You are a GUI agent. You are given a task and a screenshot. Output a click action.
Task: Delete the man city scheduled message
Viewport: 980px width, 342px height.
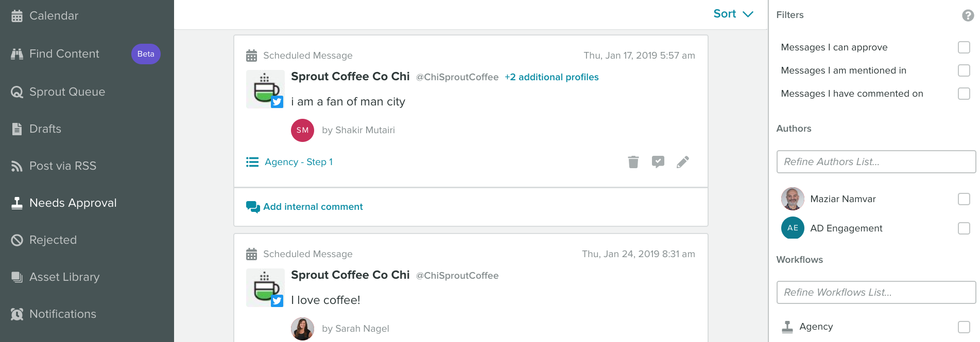[x=633, y=162]
